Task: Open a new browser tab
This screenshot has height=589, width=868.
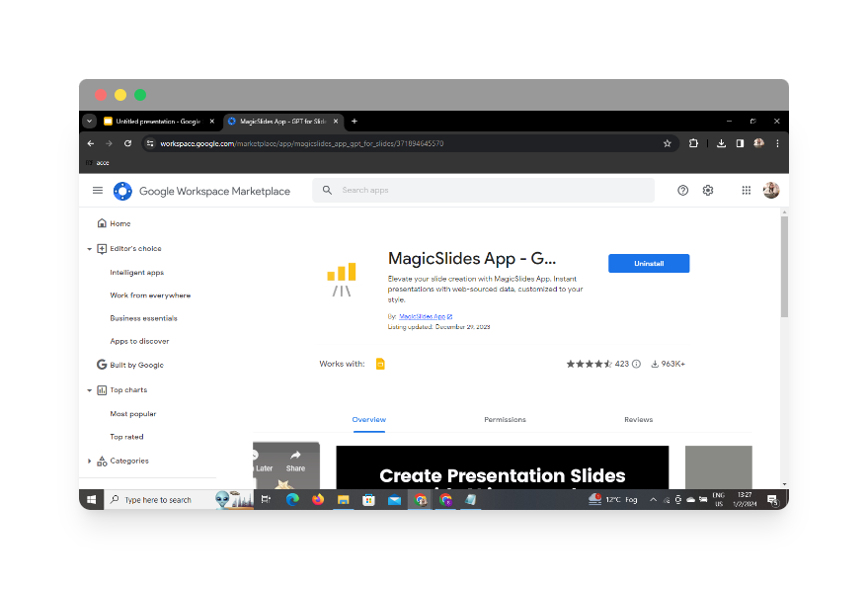Action: click(x=355, y=122)
